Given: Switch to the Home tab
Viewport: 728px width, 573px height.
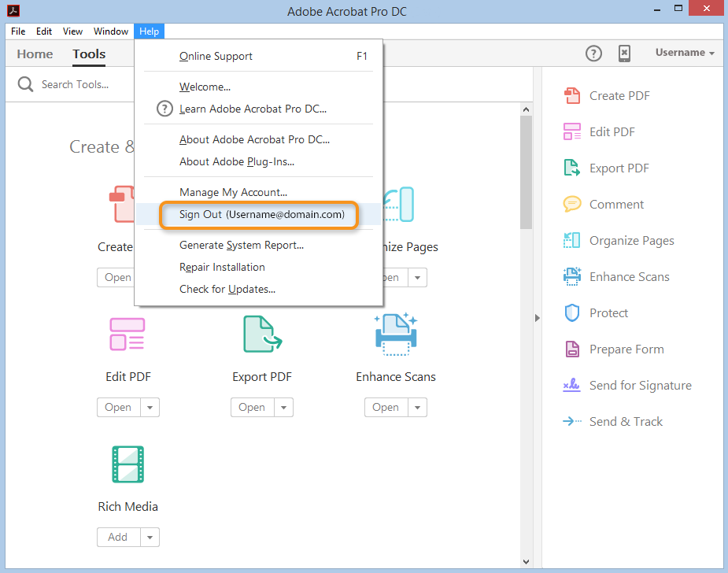Looking at the screenshot, I should pos(34,54).
